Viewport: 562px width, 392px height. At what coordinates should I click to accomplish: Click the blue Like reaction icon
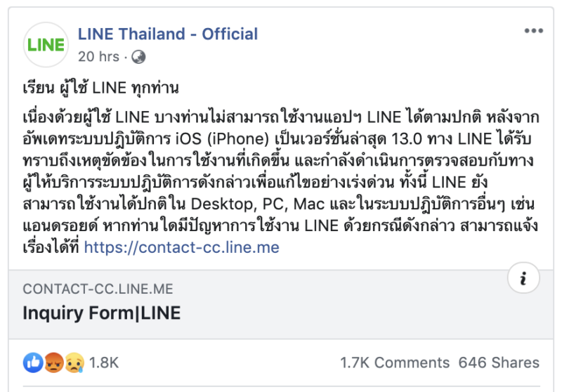coord(33,362)
